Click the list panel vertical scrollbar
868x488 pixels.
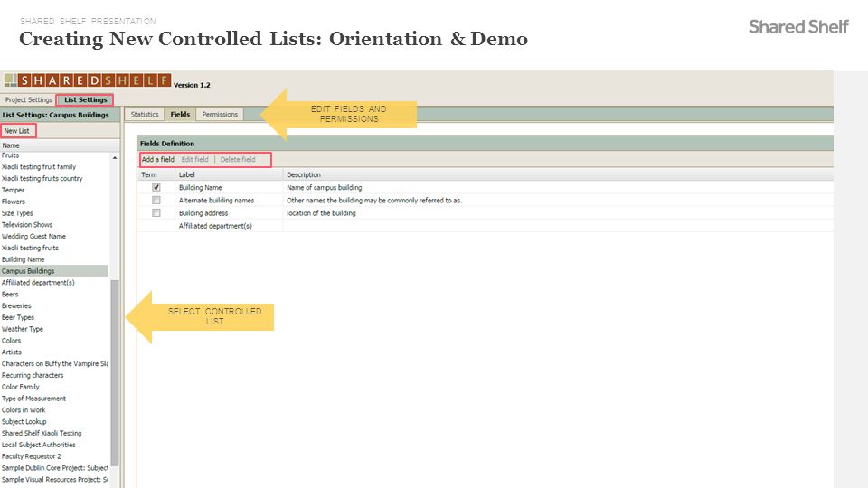pos(115,373)
